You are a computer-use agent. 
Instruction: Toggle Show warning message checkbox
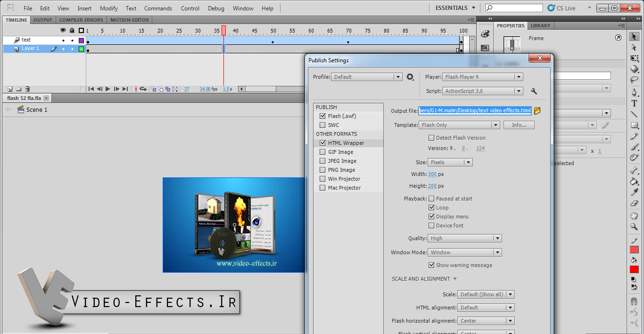pyautogui.click(x=431, y=265)
